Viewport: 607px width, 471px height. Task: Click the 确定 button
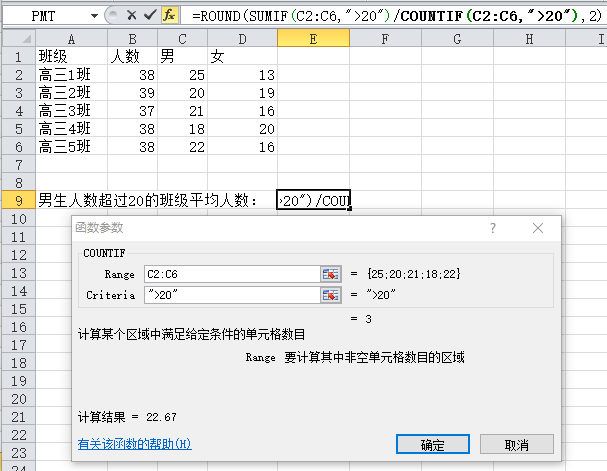[x=433, y=444]
